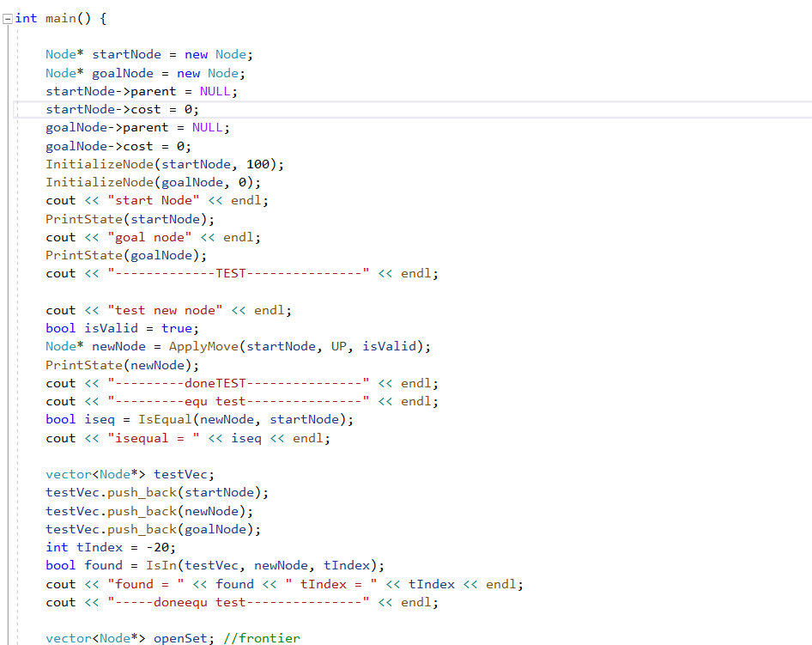Click the InitializeNode(startNode, 100) call

tap(163, 163)
